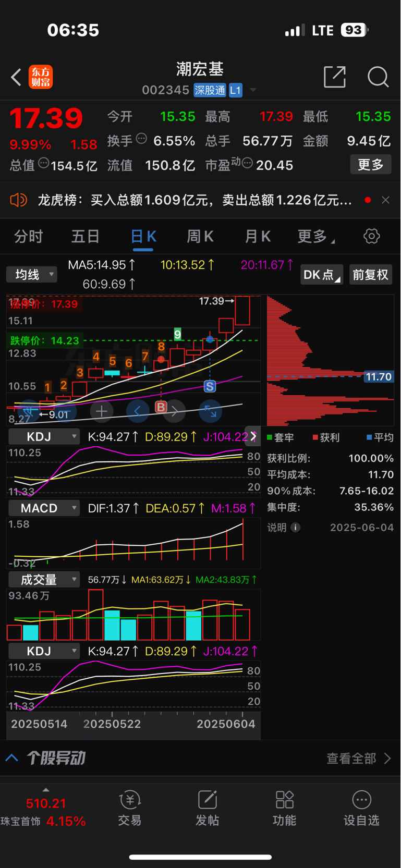Open the 功能 functions icon
401x868 pixels.
click(284, 809)
